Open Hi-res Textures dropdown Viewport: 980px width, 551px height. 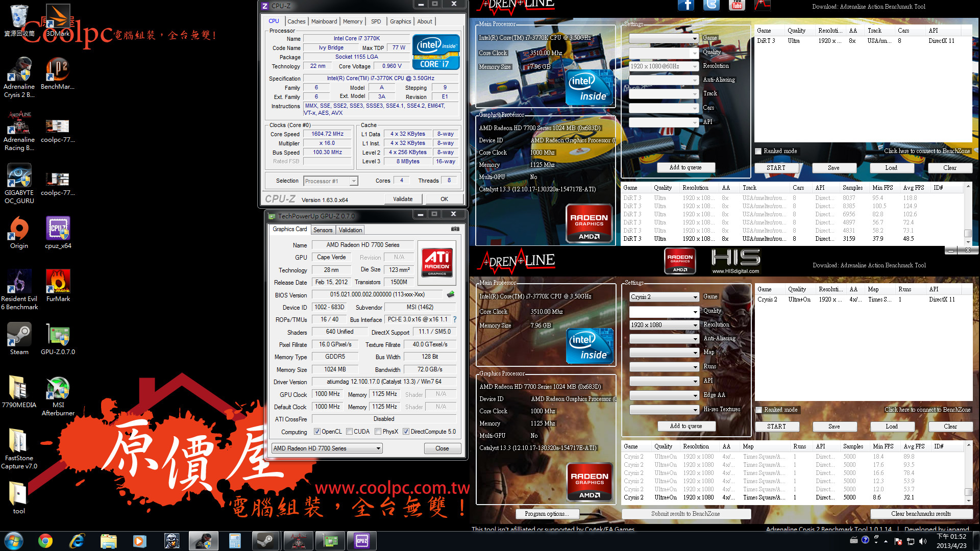coord(664,410)
